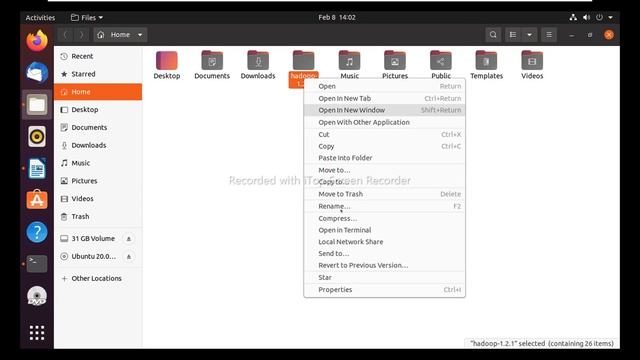Select Starred in the sidebar
This screenshot has width=640, height=360.
click(98, 74)
